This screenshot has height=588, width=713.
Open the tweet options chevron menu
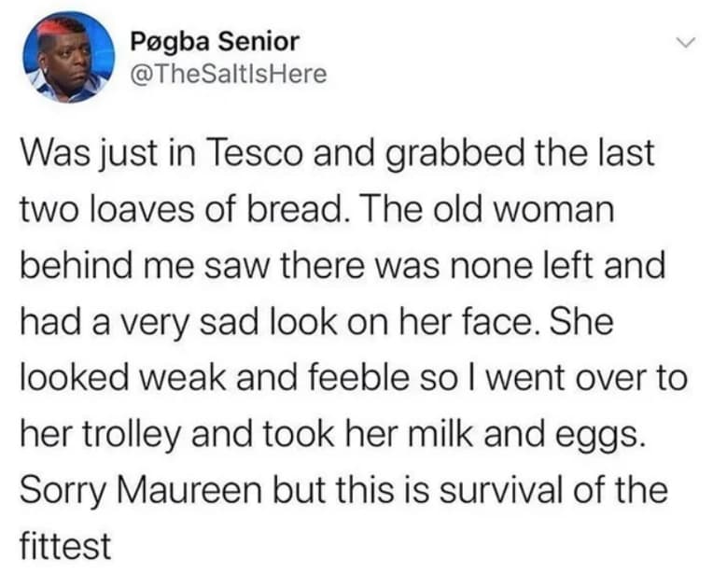686,43
